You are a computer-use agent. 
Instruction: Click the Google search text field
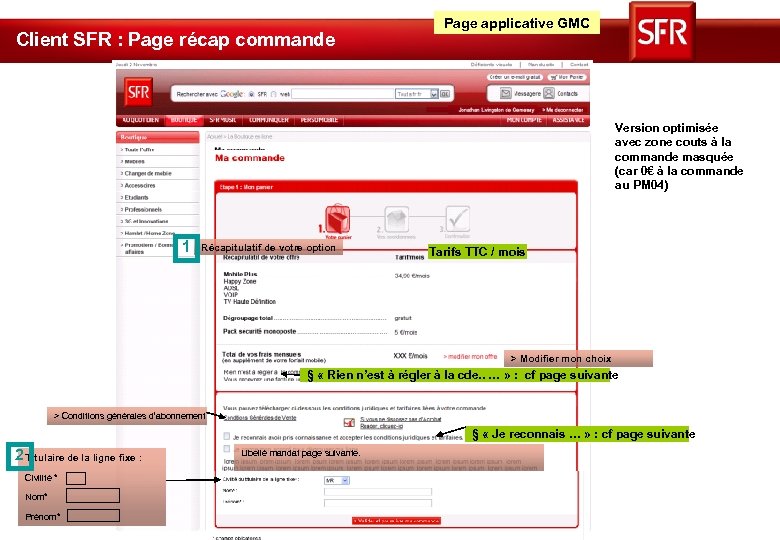point(343,94)
